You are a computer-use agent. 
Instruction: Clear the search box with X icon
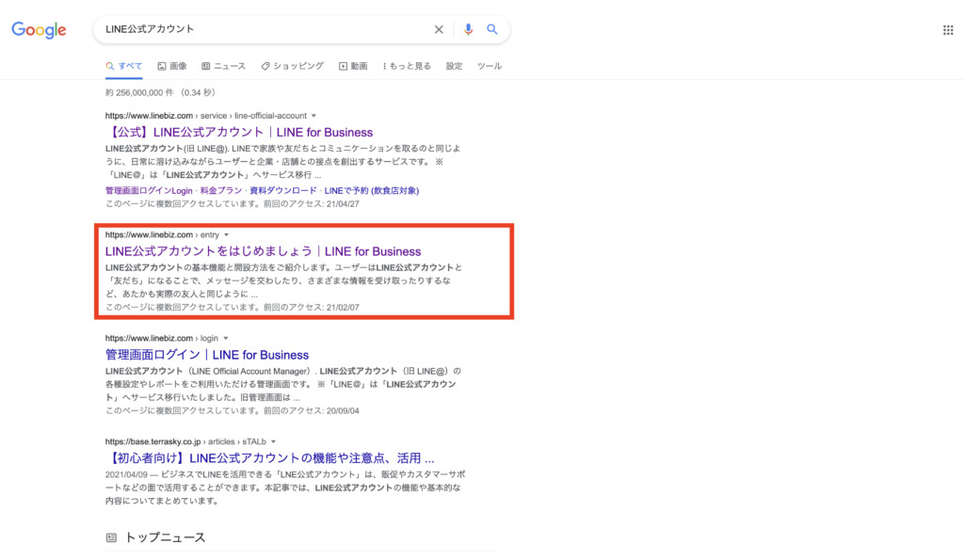[439, 29]
